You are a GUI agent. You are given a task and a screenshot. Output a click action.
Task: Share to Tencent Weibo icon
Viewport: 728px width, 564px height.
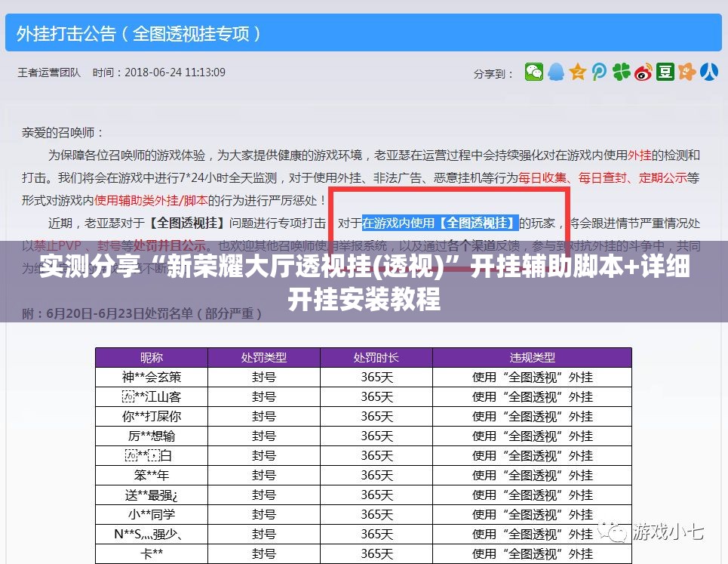(x=599, y=72)
